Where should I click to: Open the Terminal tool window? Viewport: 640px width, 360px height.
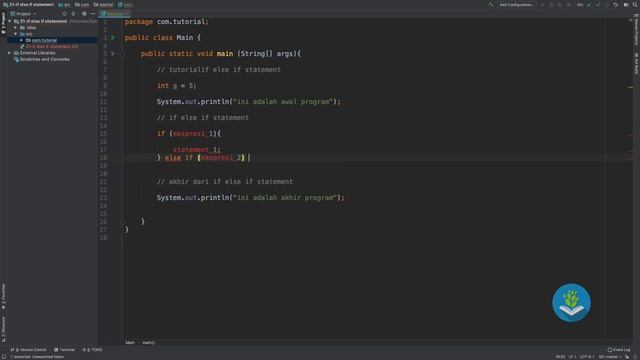point(64,350)
